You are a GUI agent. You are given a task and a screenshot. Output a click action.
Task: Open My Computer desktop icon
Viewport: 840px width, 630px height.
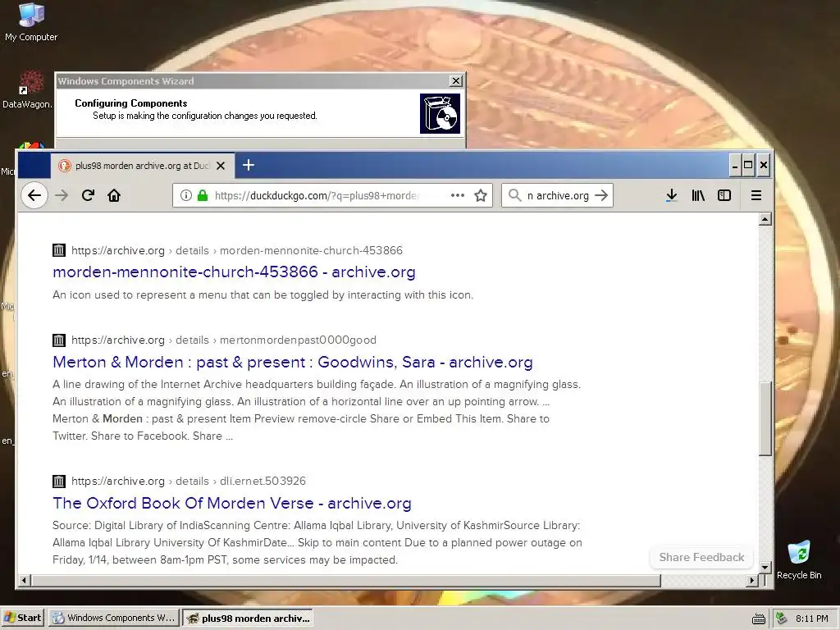pyautogui.click(x=31, y=22)
